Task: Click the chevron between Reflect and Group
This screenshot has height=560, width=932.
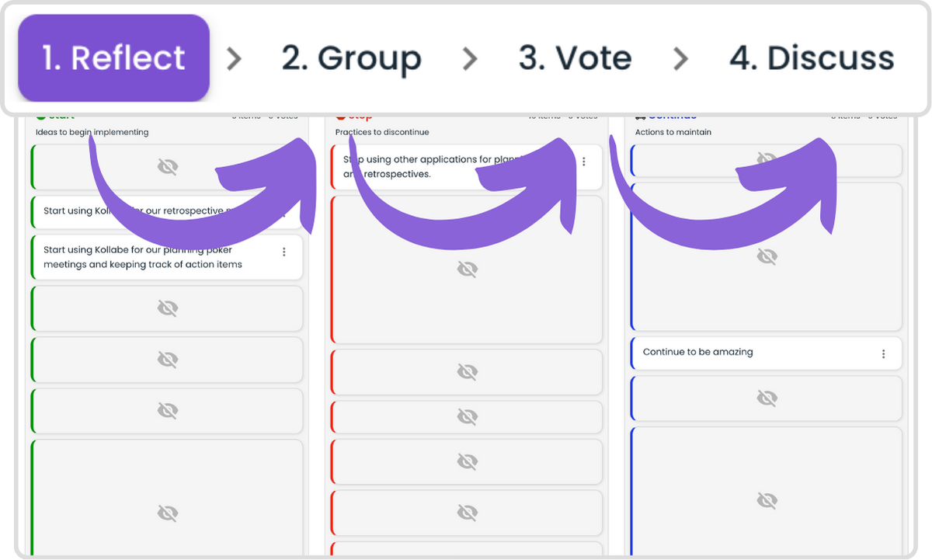Action: click(x=233, y=58)
